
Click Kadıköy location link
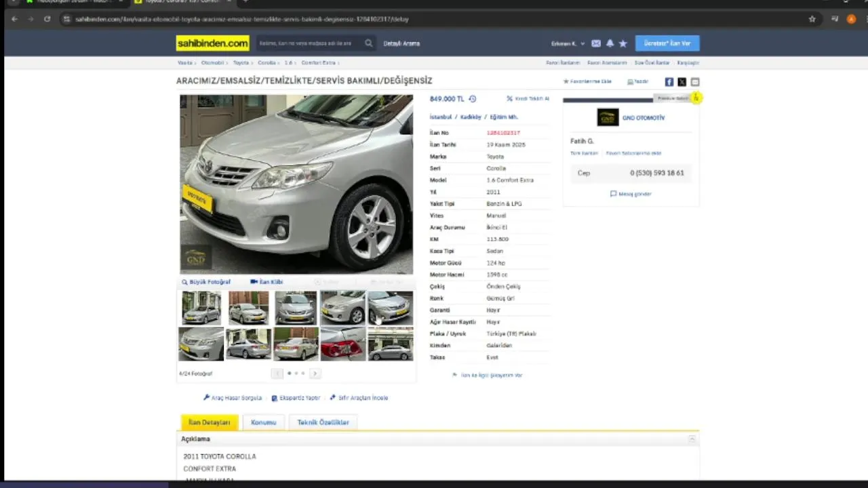click(x=471, y=117)
